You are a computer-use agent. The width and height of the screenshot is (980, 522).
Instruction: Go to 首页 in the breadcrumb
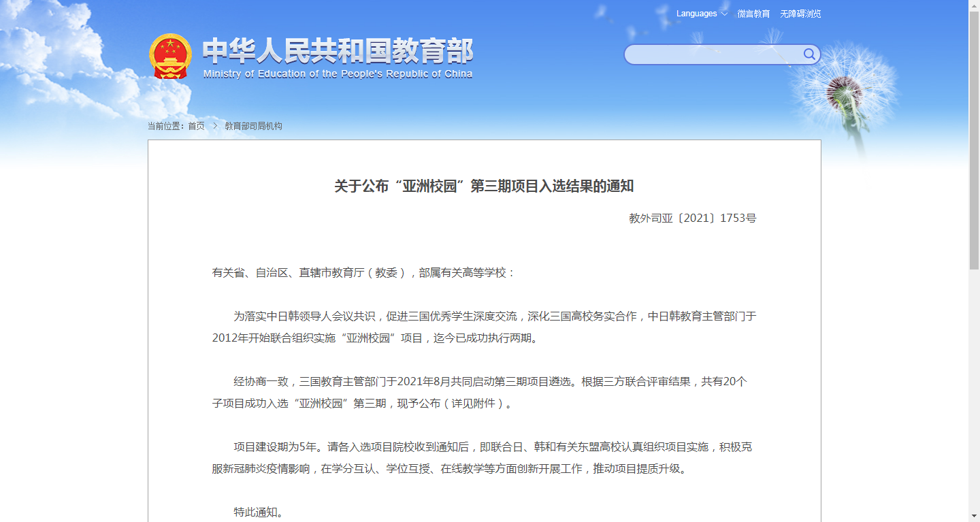pos(196,126)
